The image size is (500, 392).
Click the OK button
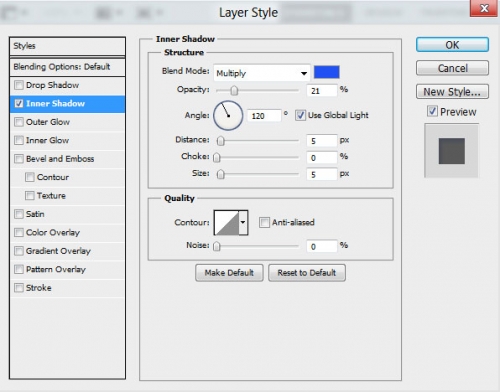click(452, 45)
